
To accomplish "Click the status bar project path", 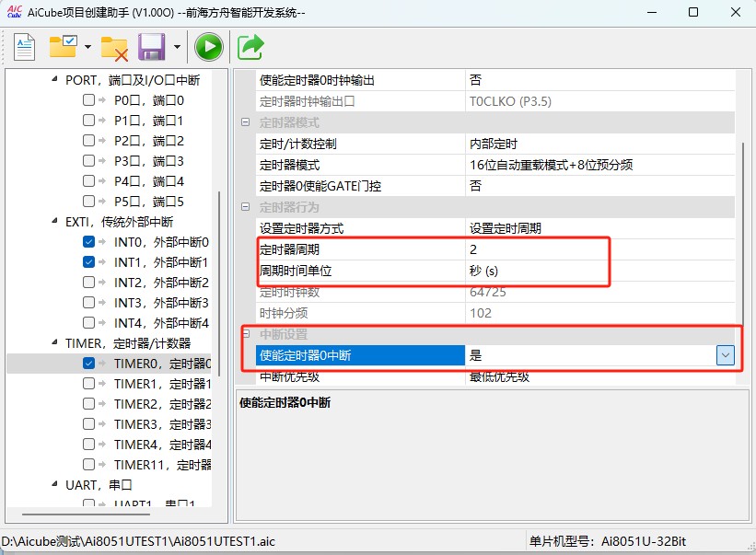I will 138,541.
